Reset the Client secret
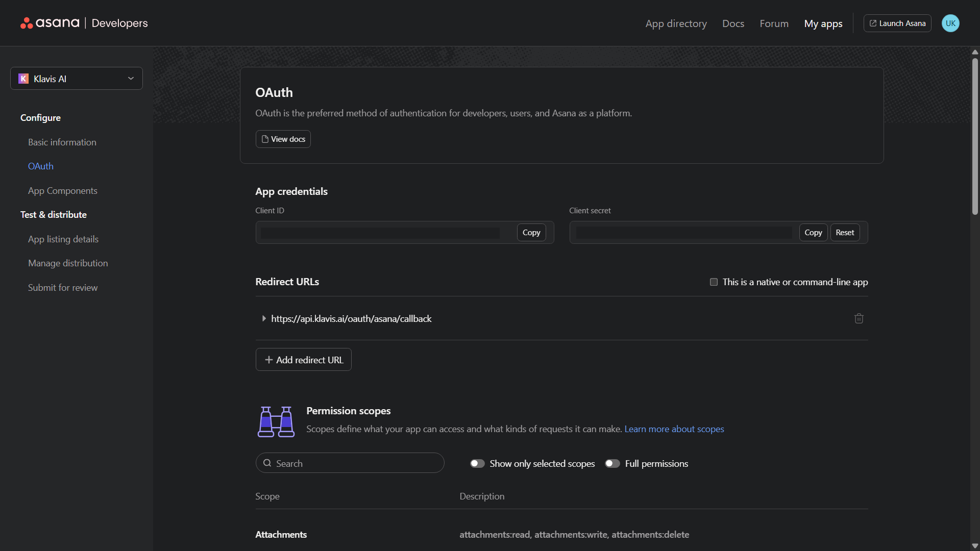 pyautogui.click(x=845, y=232)
